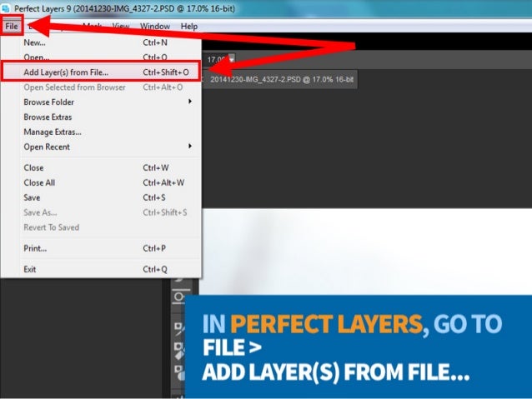Choose Exit from the File menu

pyautogui.click(x=101, y=270)
